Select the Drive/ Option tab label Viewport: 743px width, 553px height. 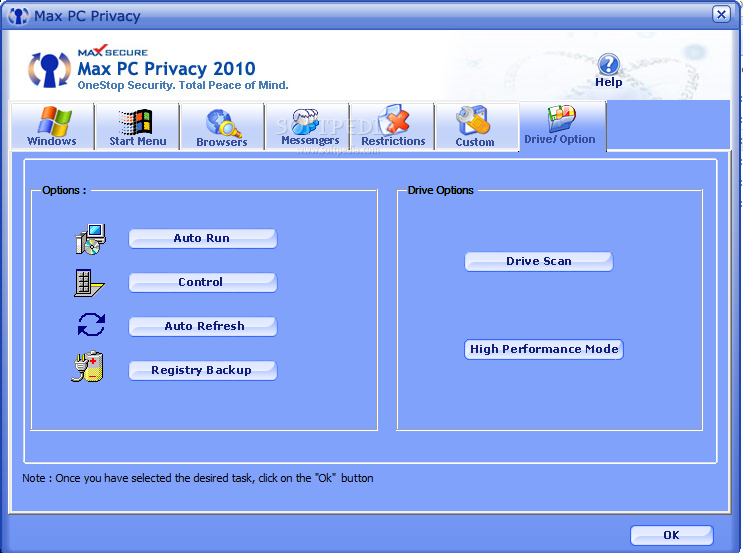(560, 139)
